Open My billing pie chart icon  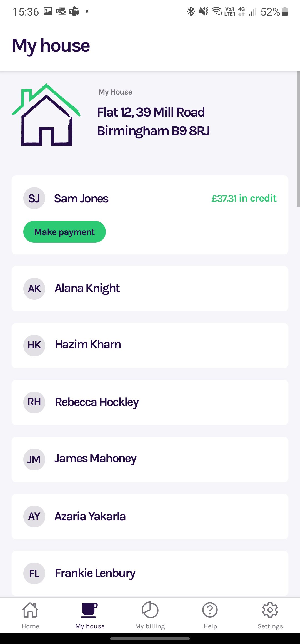tap(150, 610)
